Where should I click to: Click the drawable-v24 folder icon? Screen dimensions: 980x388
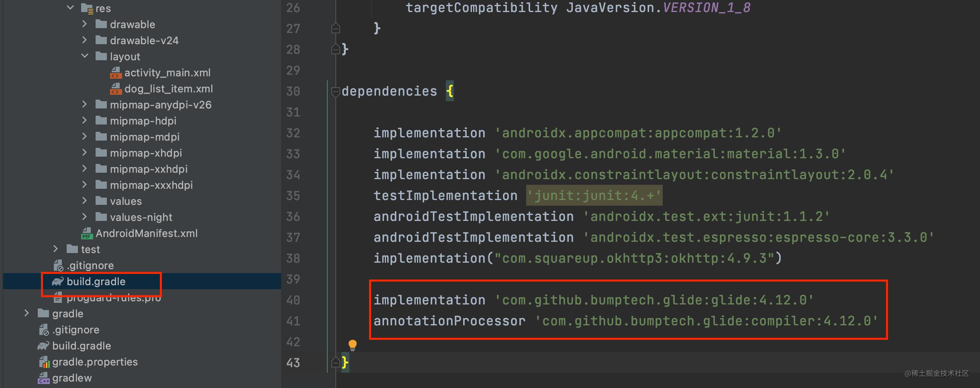point(101,40)
